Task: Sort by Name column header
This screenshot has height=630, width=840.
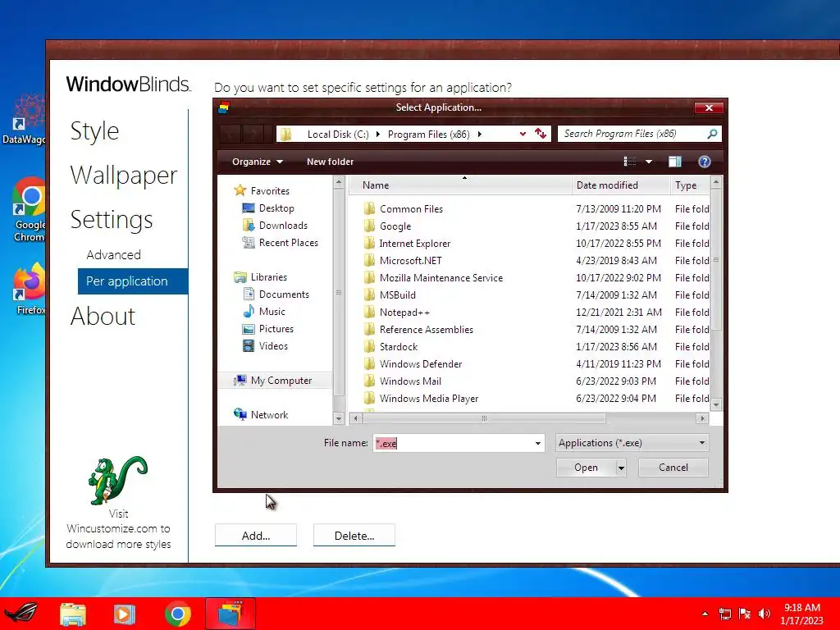Action: click(460, 185)
